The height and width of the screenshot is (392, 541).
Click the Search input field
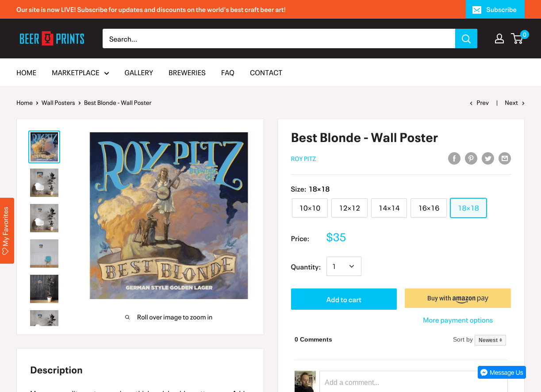tap(279, 38)
